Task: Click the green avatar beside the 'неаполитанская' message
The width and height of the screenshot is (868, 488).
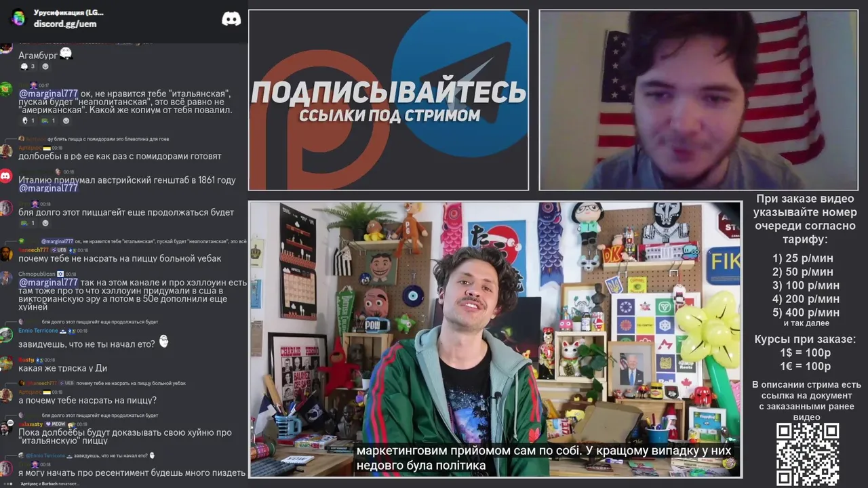Action: pos(5,89)
